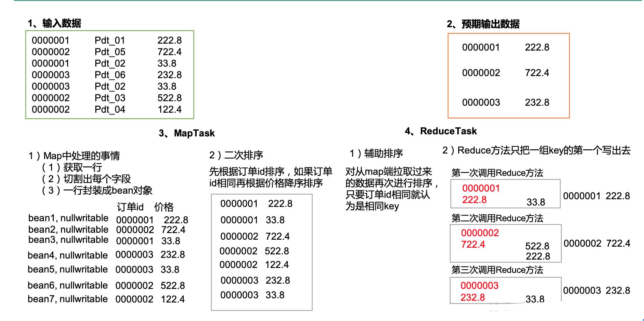Click 0000001 in the expected output box
The width and height of the screenshot is (644, 321).
pos(481,47)
